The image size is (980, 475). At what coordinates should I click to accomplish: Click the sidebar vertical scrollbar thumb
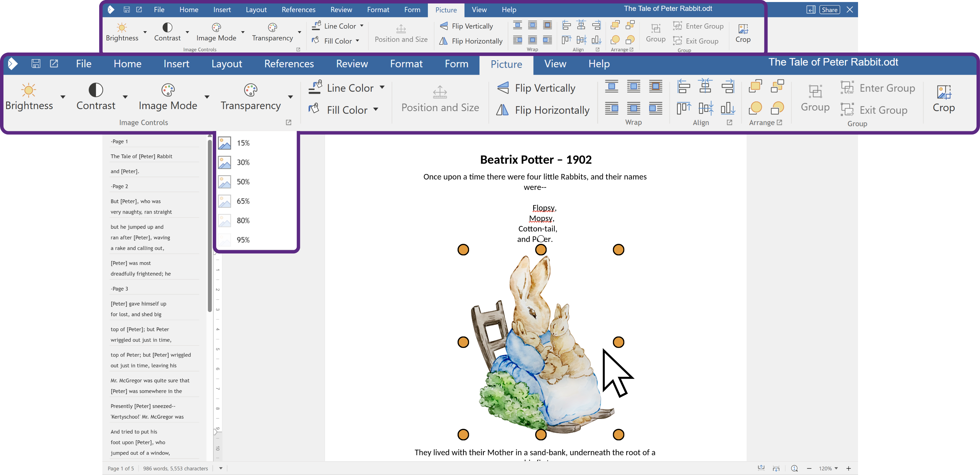pos(210,225)
